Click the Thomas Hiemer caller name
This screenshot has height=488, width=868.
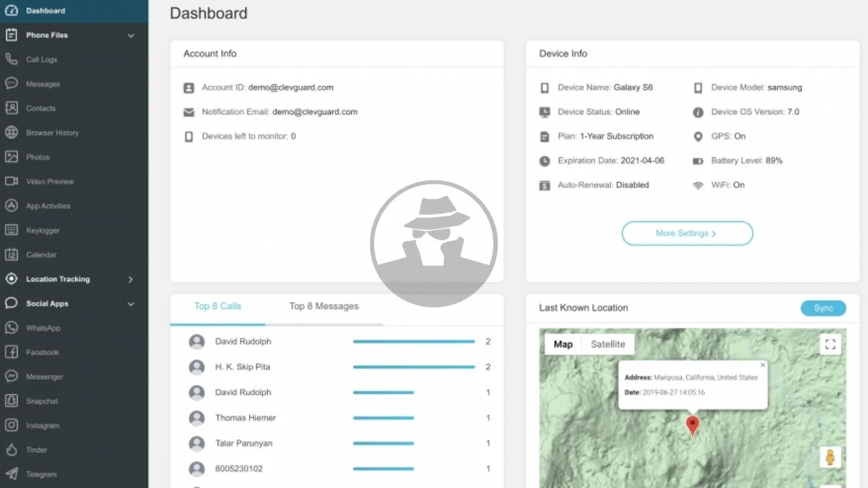(x=245, y=418)
